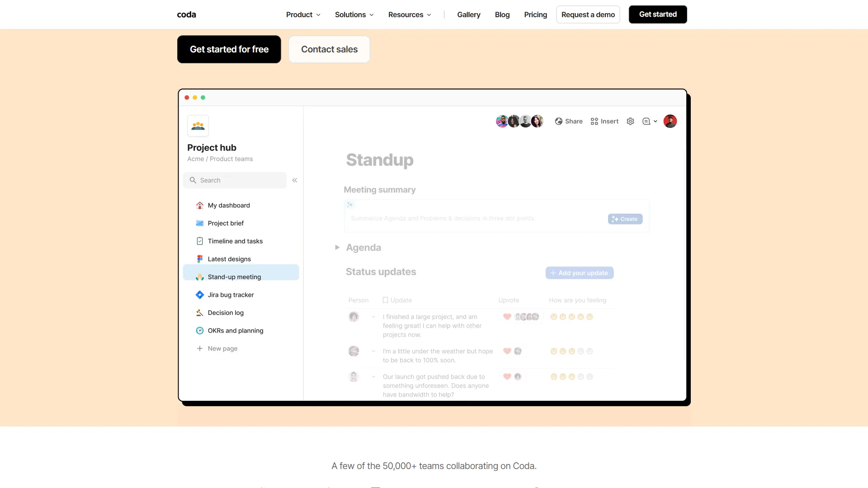868x488 pixels.
Task: Click the My dashboard house icon
Action: click(200, 206)
